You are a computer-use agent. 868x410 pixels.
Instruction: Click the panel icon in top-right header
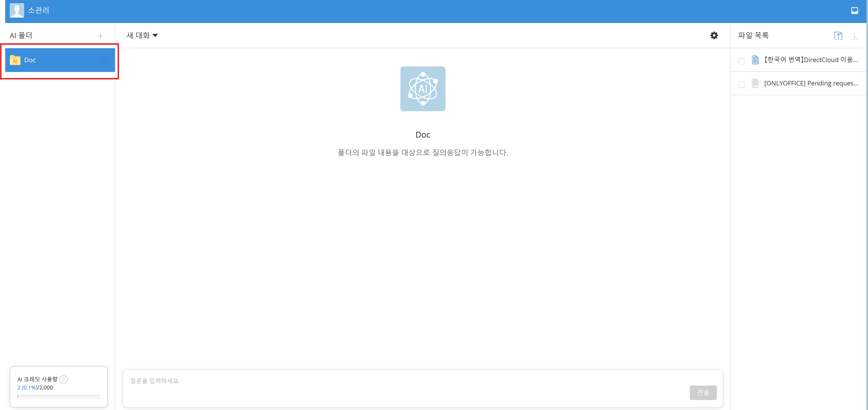click(854, 11)
